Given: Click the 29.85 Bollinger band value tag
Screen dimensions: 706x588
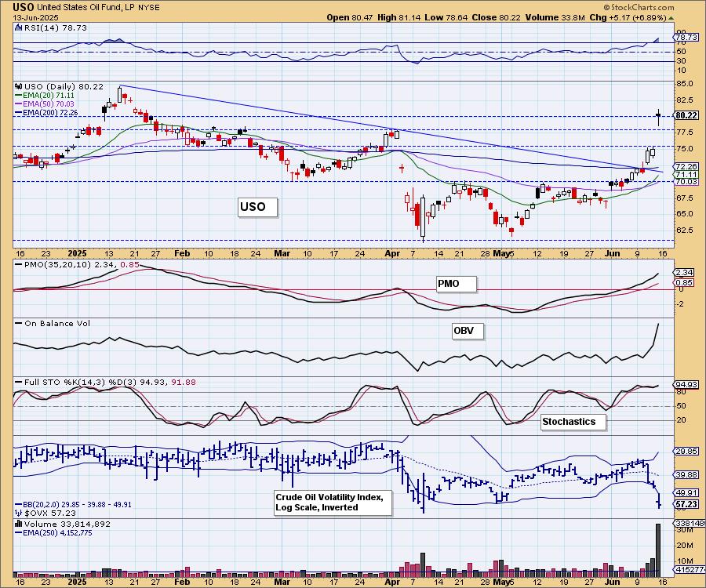Looking at the screenshot, I should coord(686,452).
